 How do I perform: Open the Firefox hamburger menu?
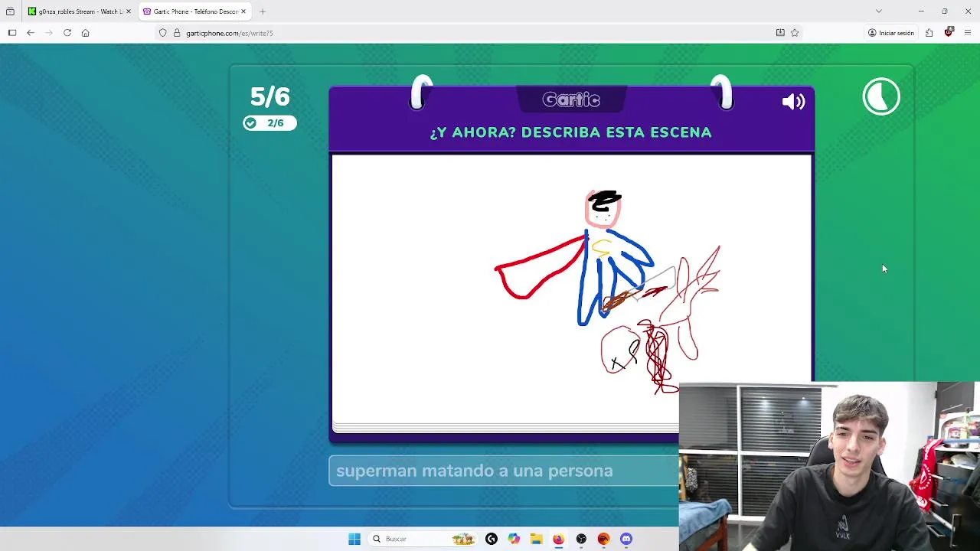click(x=968, y=33)
